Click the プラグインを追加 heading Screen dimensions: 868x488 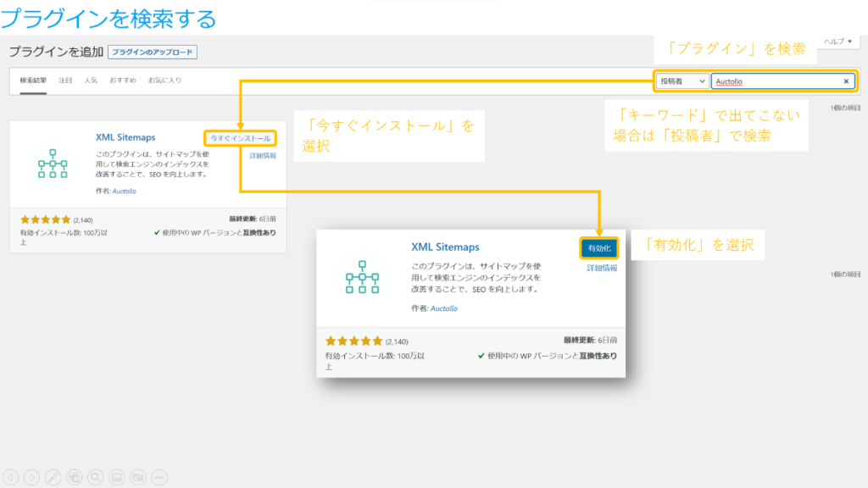pyautogui.click(x=56, y=52)
